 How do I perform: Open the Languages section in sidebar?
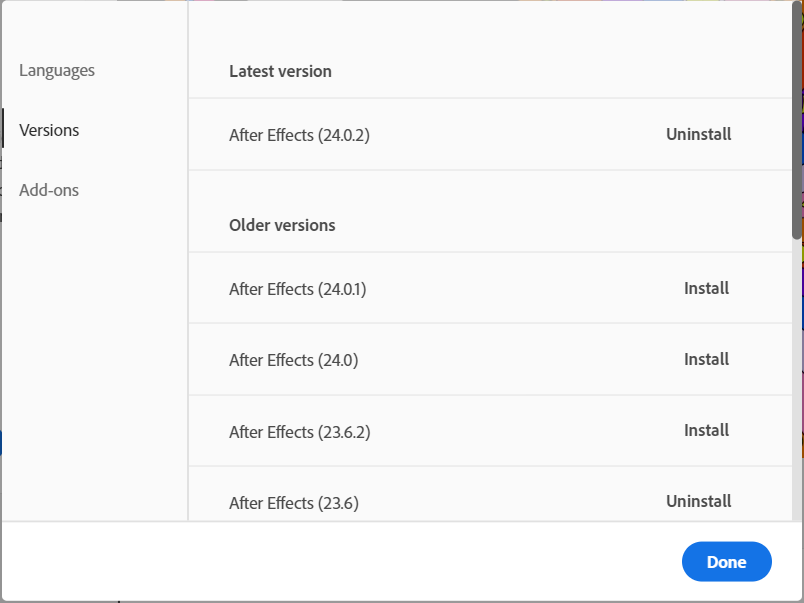tap(57, 71)
